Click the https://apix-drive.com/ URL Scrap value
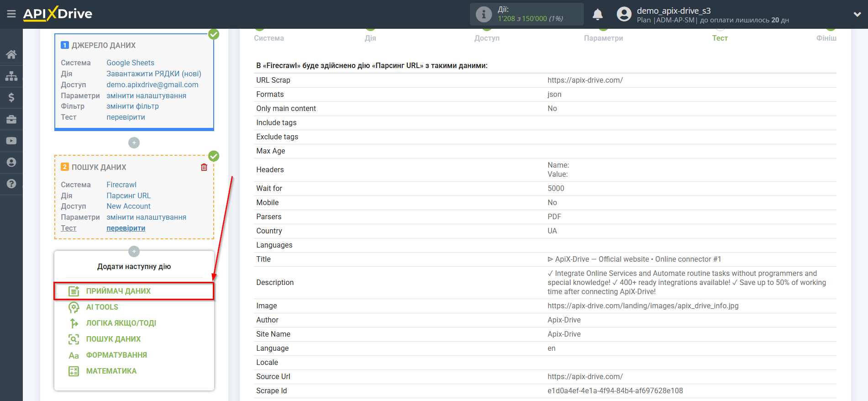This screenshot has width=868, height=401. coord(585,80)
